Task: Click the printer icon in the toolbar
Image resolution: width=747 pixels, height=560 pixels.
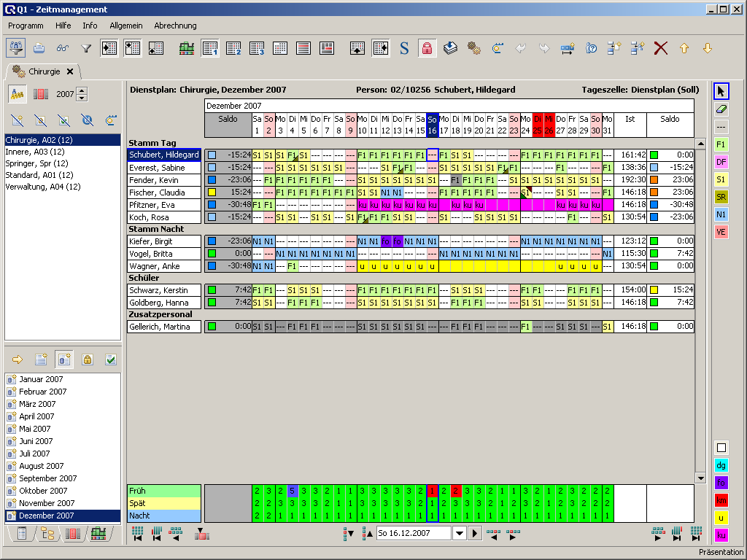Action: pyautogui.click(x=39, y=48)
